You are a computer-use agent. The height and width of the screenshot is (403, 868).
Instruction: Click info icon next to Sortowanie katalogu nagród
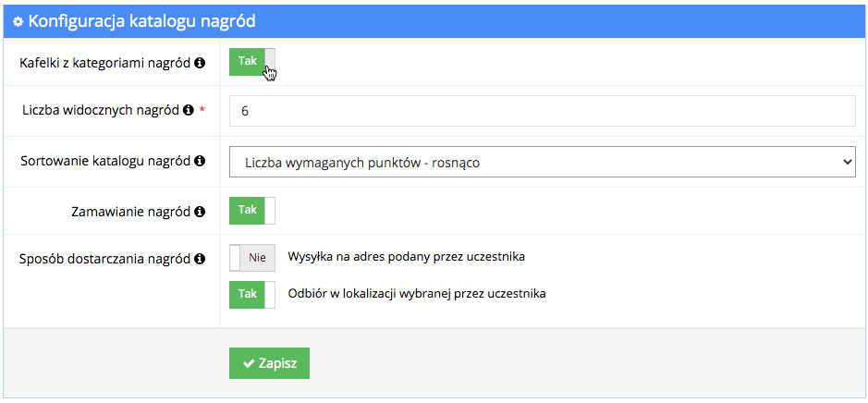pos(200,161)
